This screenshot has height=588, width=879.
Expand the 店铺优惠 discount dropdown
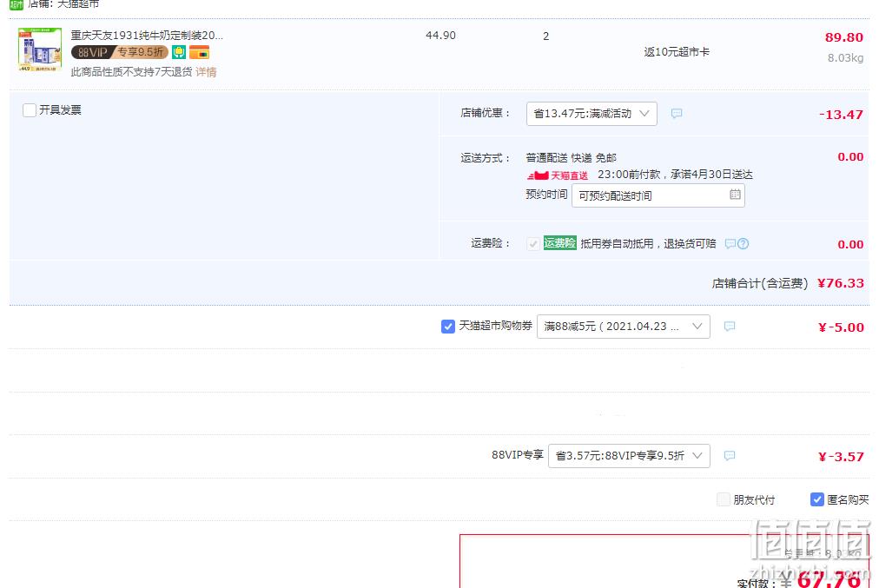[592, 114]
